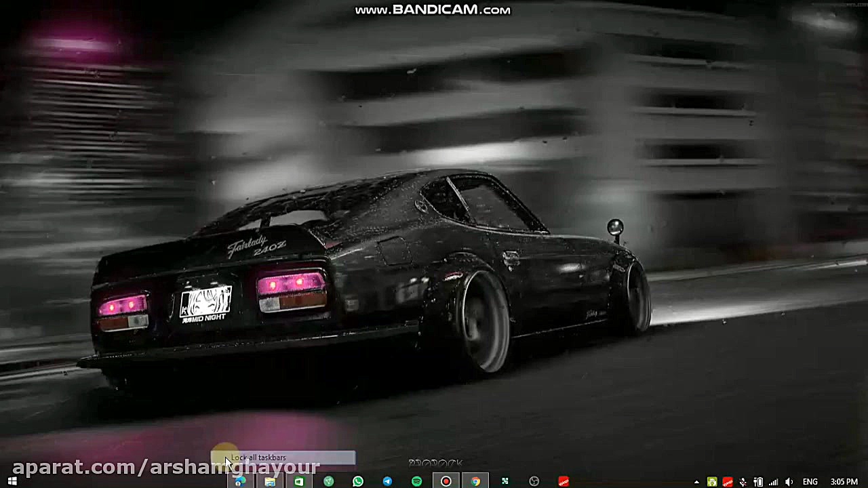Switch to Google Chrome in the taskbar
The width and height of the screenshot is (868, 488).
[475, 481]
